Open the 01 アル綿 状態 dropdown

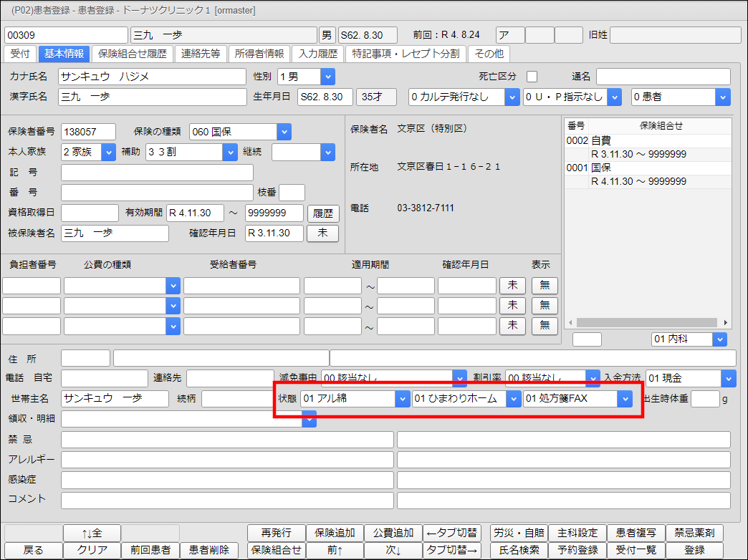[x=402, y=399]
